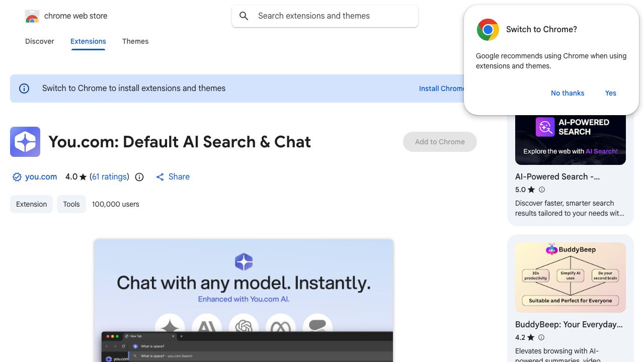
Task: Click the You.com: Default AI Search & Chat heading
Action: click(x=180, y=142)
